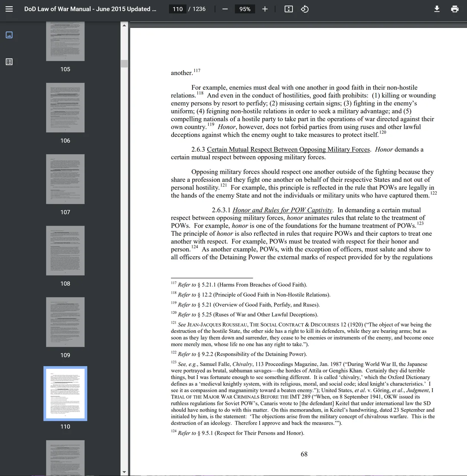Rotate the document counterclockwise

pyautogui.click(x=305, y=9)
